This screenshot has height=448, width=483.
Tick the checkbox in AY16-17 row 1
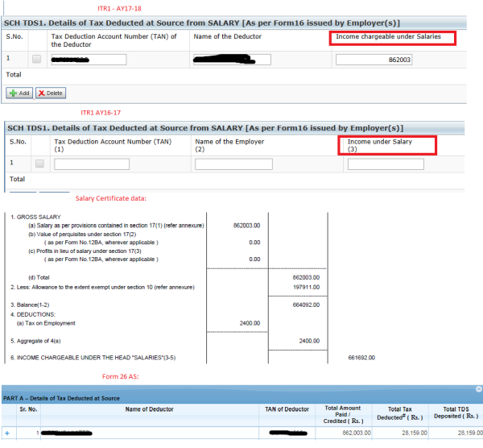pos(39,164)
